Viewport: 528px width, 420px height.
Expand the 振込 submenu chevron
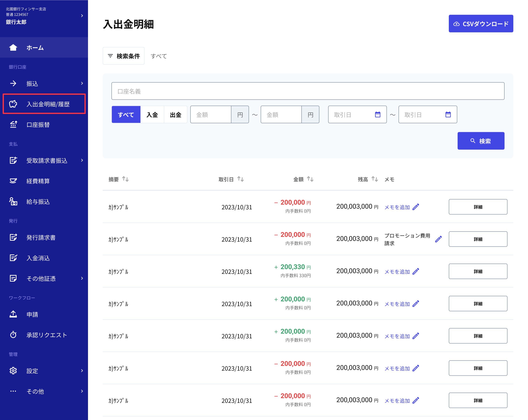[x=82, y=83]
